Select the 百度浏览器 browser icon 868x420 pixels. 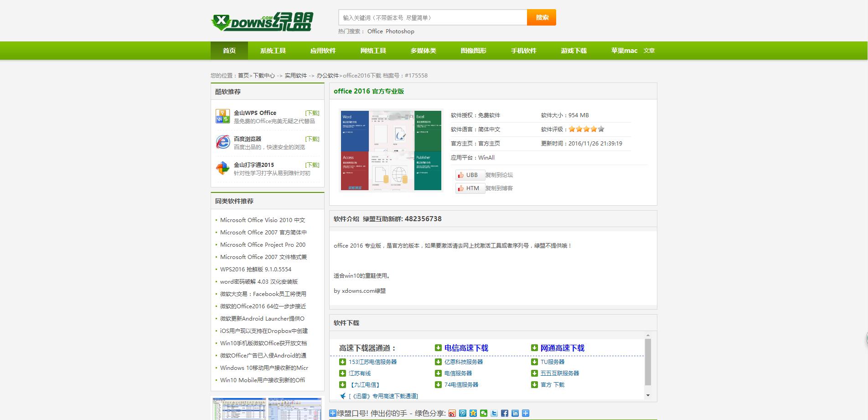tap(222, 143)
